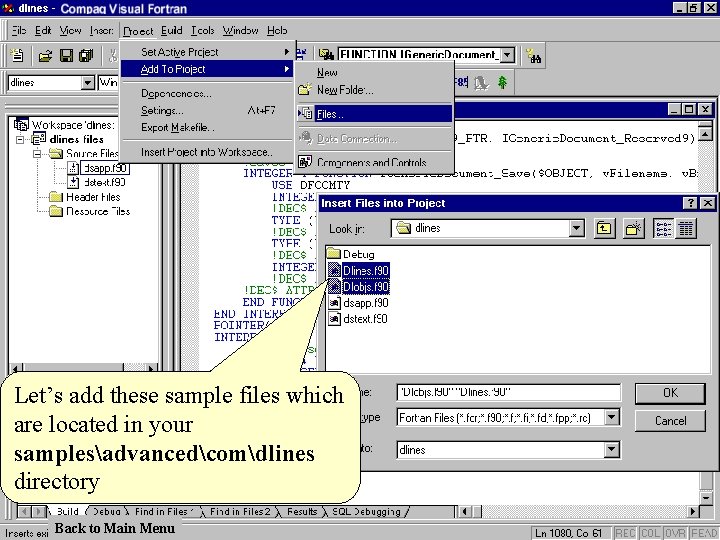Switch to the Debug output tab
This screenshot has width=720, height=540.
click(107, 512)
